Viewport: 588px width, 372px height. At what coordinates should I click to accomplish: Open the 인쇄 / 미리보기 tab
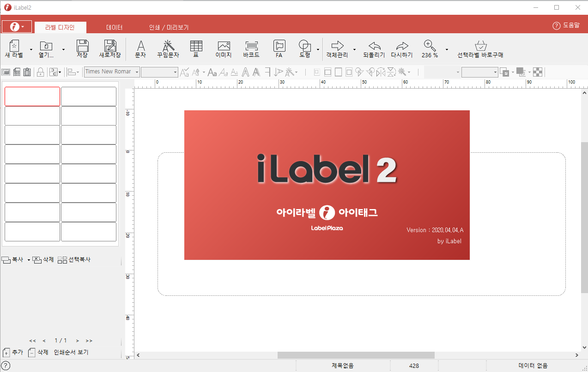169,27
